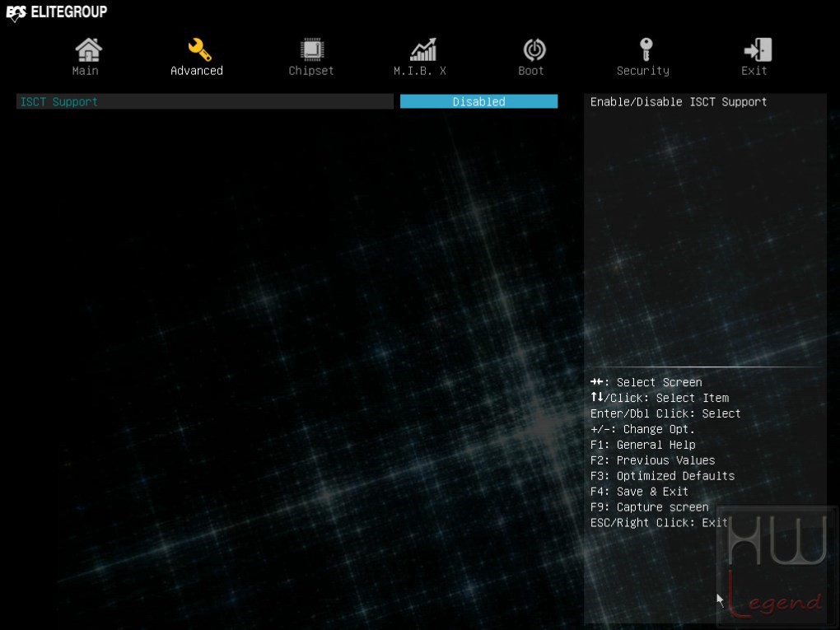Switch to the Exit tab label
840x630 pixels.
tap(754, 71)
